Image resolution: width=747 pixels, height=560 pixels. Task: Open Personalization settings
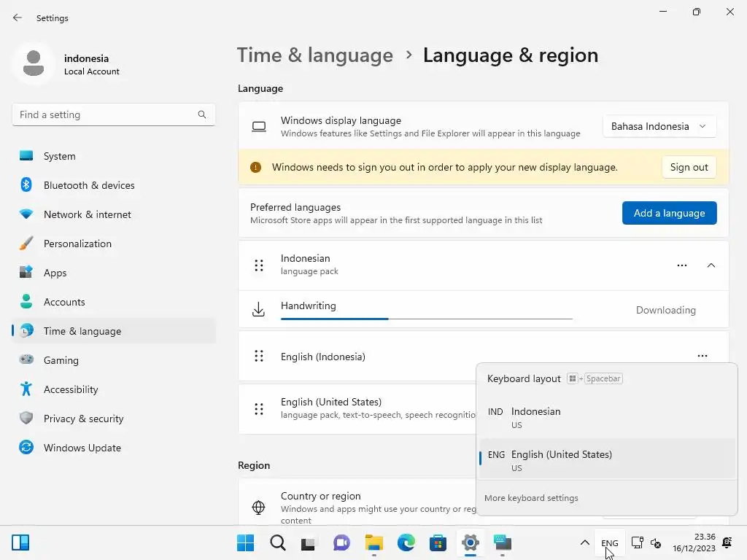coord(113,244)
